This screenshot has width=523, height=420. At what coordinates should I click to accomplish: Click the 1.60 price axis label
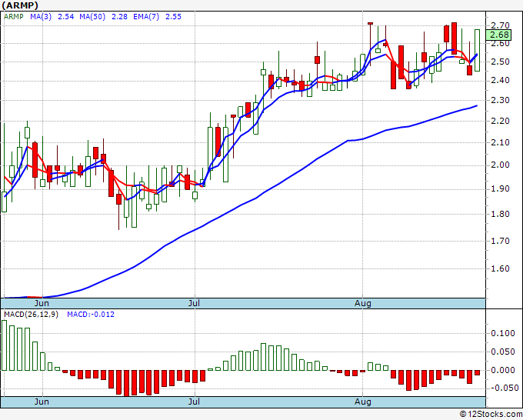point(500,268)
